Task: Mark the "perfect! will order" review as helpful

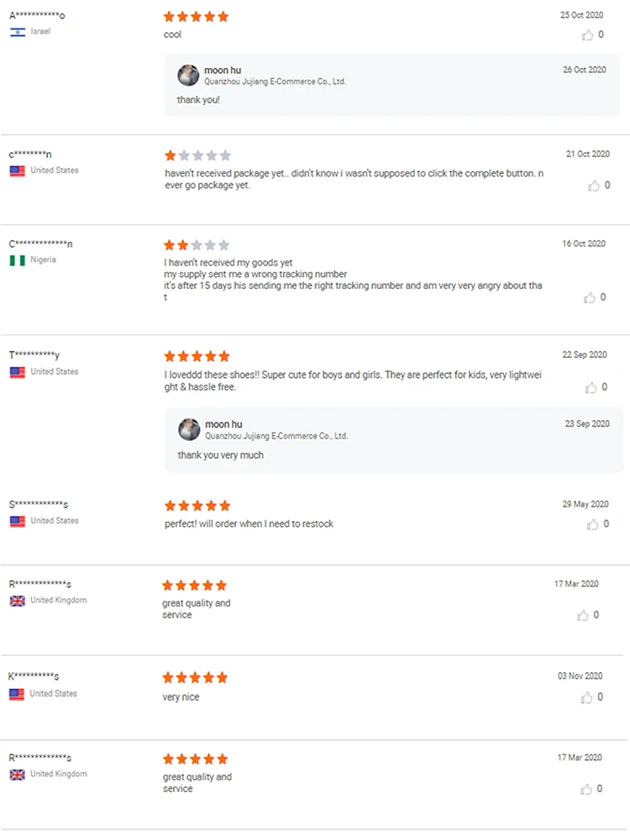Action: [x=593, y=524]
